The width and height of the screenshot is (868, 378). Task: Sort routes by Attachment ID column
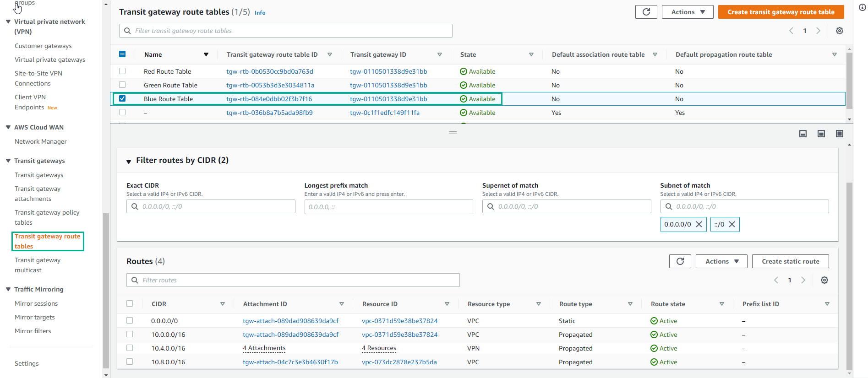[342, 304]
